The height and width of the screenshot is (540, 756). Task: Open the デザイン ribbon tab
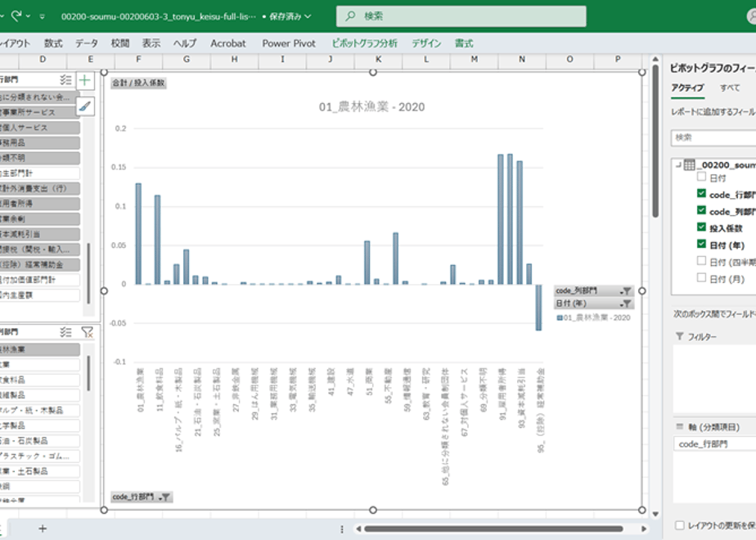(426, 43)
